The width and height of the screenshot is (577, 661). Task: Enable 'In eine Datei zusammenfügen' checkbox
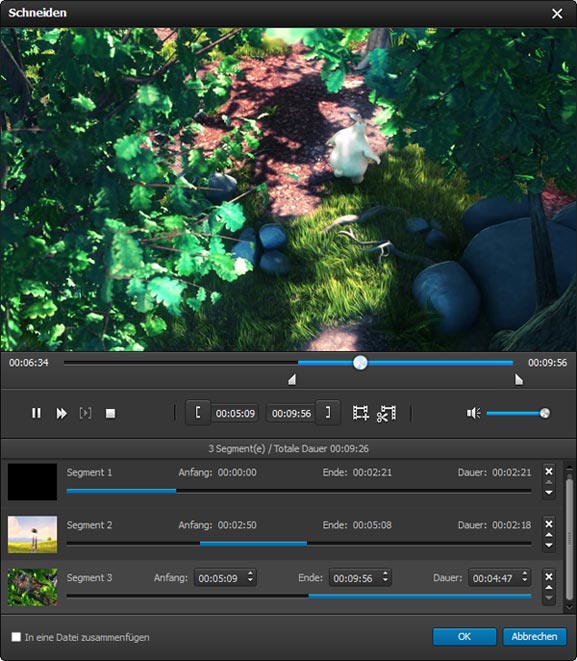pyautogui.click(x=16, y=637)
